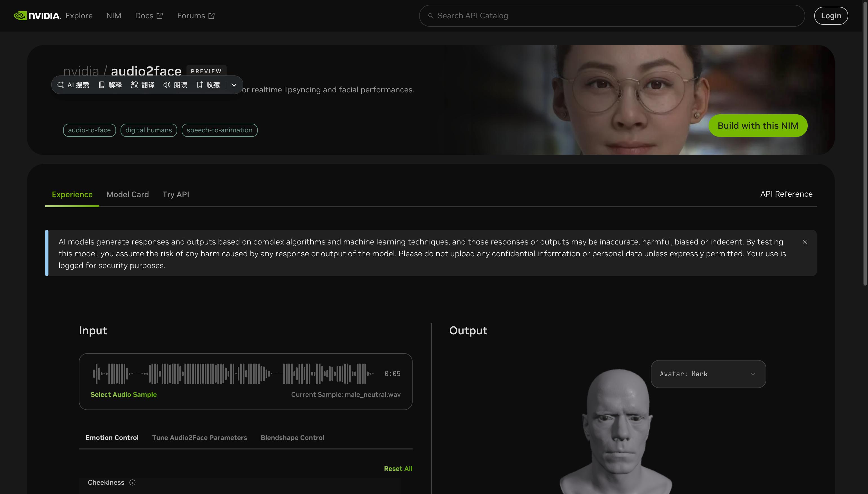Select Tune Audio2Face Parameters tab
Screen dimensions: 868x494
[199, 438]
